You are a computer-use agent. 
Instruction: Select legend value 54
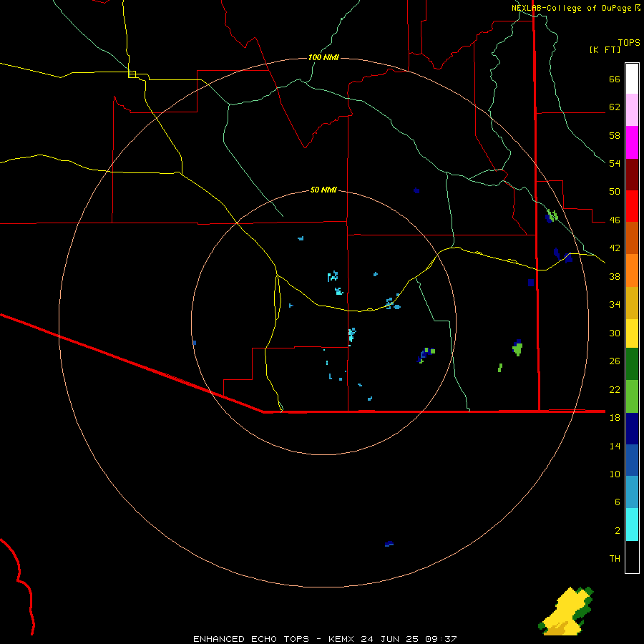pyautogui.click(x=615, y=163)
